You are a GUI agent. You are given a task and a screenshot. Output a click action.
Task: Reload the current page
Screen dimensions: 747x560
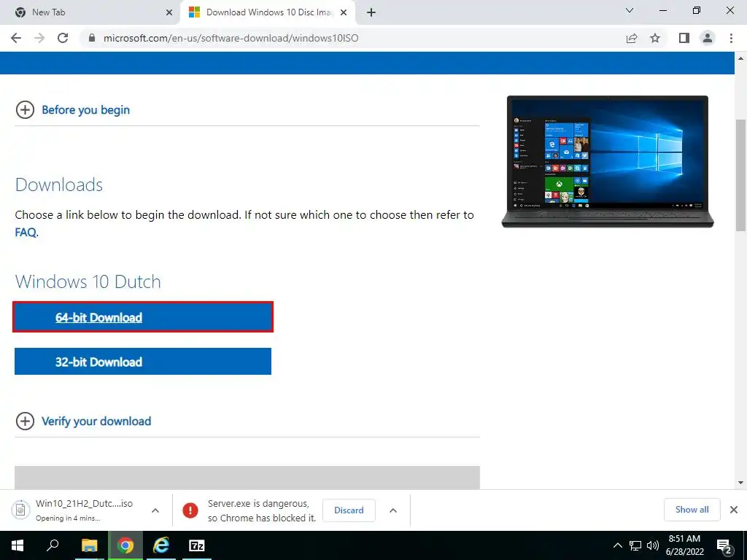pyautogui.click(x=63, y=38)
